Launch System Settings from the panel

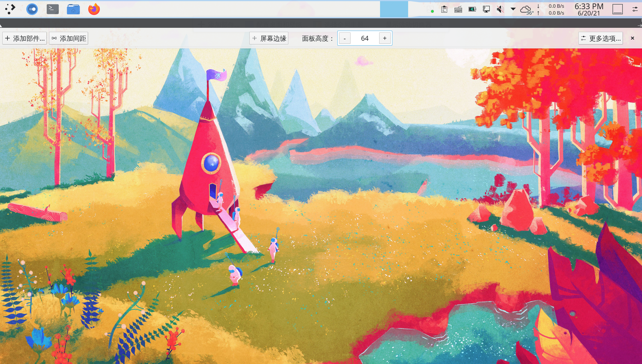point(32,9)
